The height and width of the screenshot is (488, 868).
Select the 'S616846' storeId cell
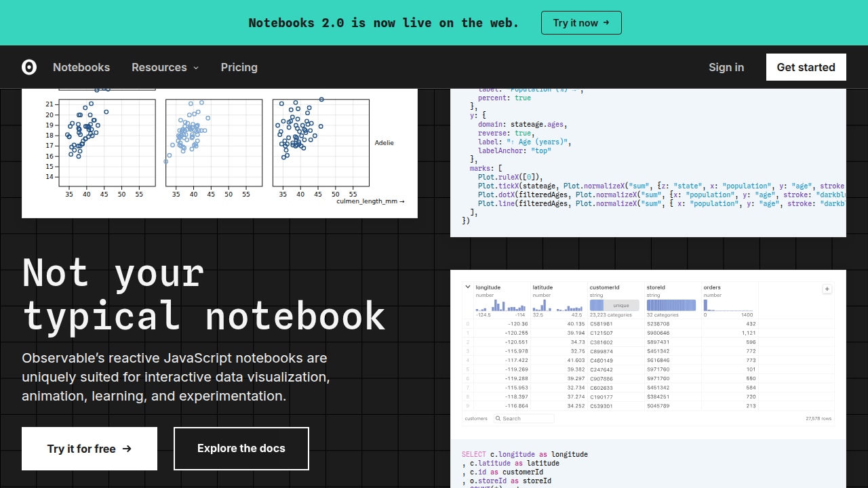coord(658,361)
